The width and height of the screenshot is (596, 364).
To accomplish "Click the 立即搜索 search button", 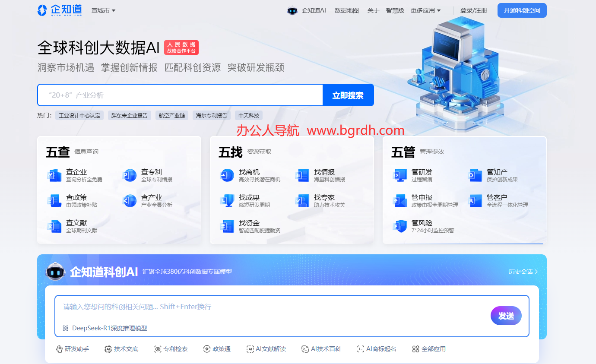I will [x=348, y=95].
